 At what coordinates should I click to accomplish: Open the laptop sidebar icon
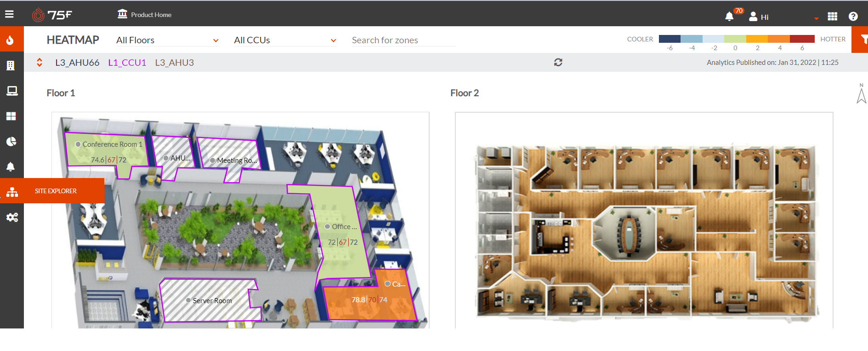(12, 91)
